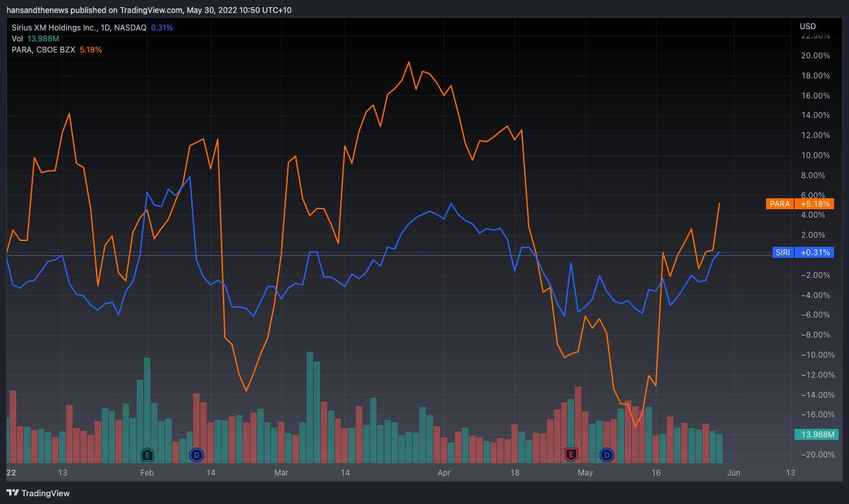Click the red earnings E marker before May
Viewport: 849px width, 504px height.
tap(571, 455)
